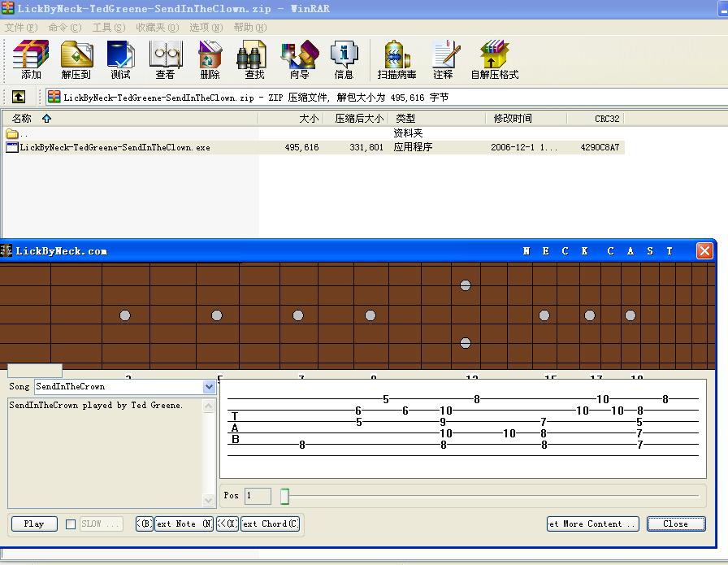Click the previous chord <<(X) button

point(227,524)
